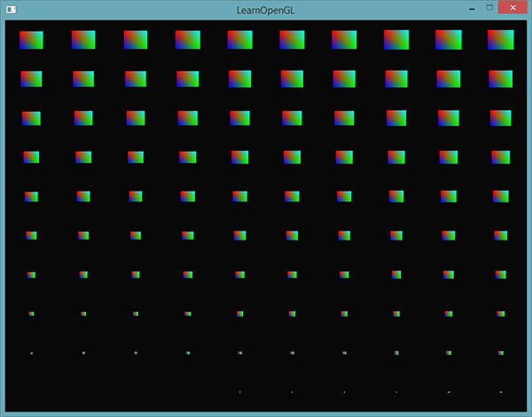This screenshot has height=417, width=532.
Task: Click the top-right gradient quad in the grid
Action: coord(501,40)
